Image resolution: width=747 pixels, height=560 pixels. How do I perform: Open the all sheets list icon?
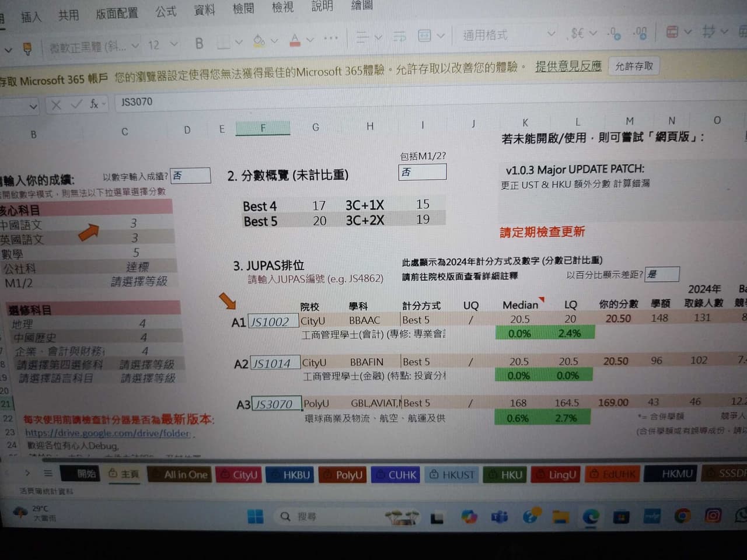coord(48,473)
